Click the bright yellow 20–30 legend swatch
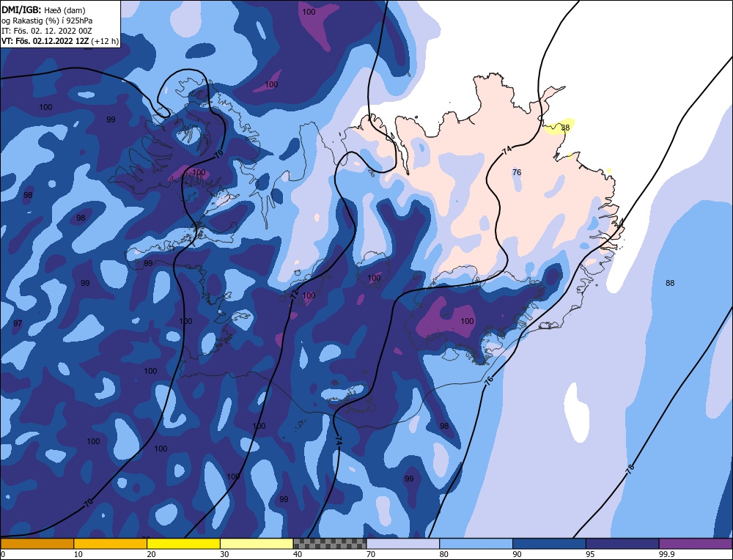The height and width of the screenshot is (560, 733). (x=184, y=543)
